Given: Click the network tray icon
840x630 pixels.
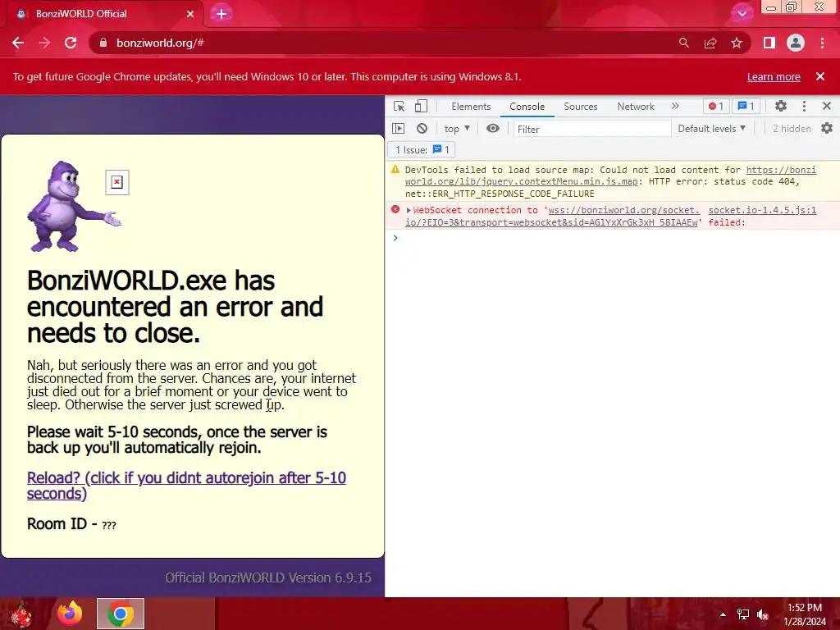Looking at the screenshot, I should click(x=743, y=614).
